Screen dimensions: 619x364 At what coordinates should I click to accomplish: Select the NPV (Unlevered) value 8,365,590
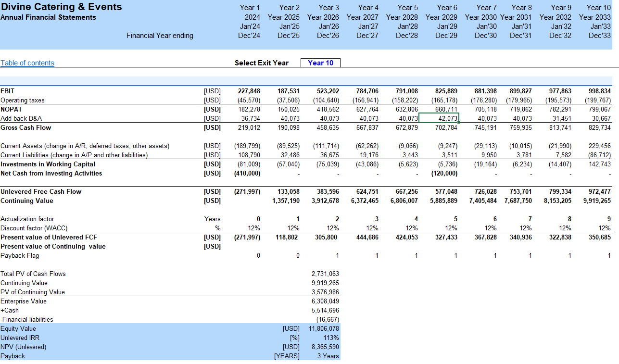coord(325,347)
